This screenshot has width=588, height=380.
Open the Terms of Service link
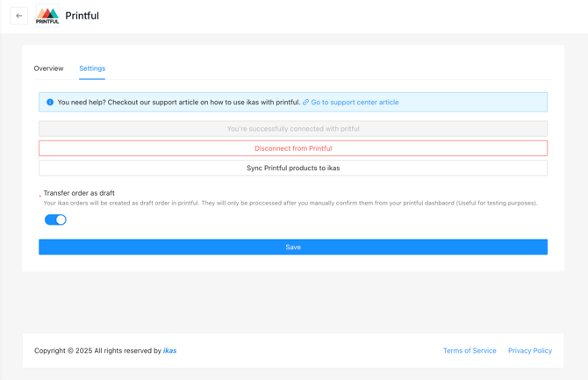click(x=470, y=350)
